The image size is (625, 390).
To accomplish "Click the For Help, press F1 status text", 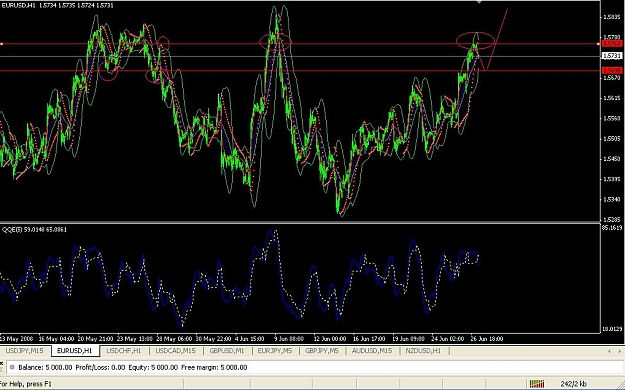I will [26, 384].
